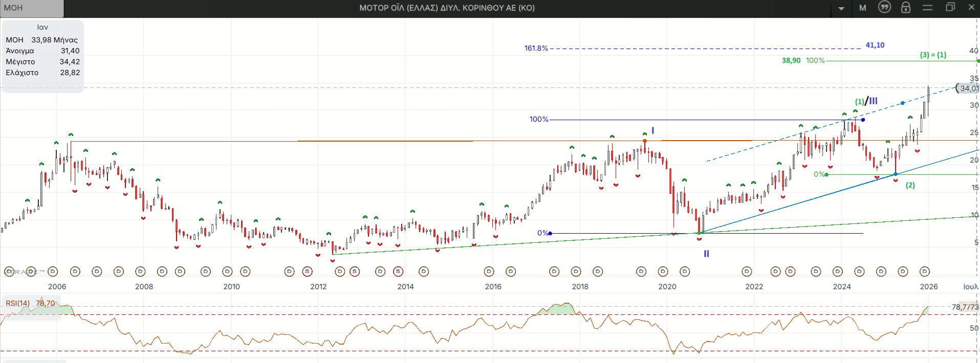Viewport: 980px width, 363px height.
Task: Toggle the chart lock padlock icon
Action: click(x=905, y=7)
